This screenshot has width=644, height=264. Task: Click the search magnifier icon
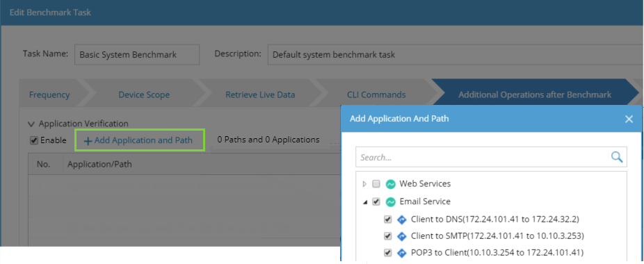point(617,157)
